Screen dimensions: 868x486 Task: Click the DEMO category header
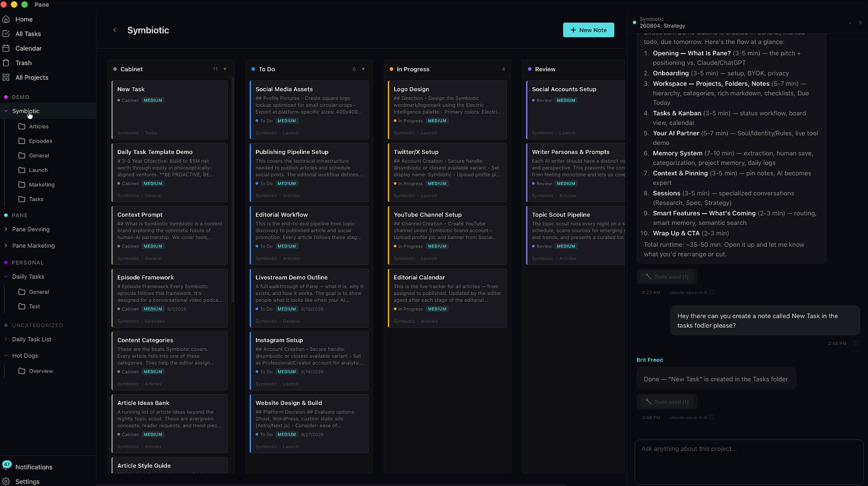(x=20, y=97)
